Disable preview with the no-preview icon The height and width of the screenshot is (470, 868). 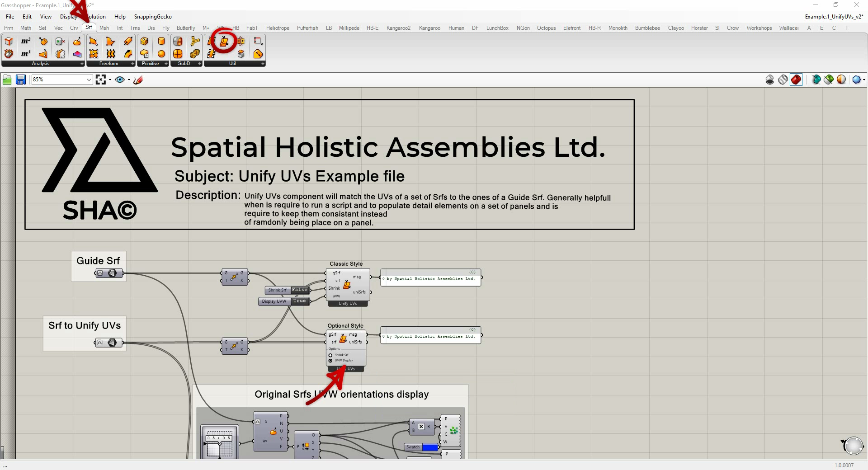(770, 80)
